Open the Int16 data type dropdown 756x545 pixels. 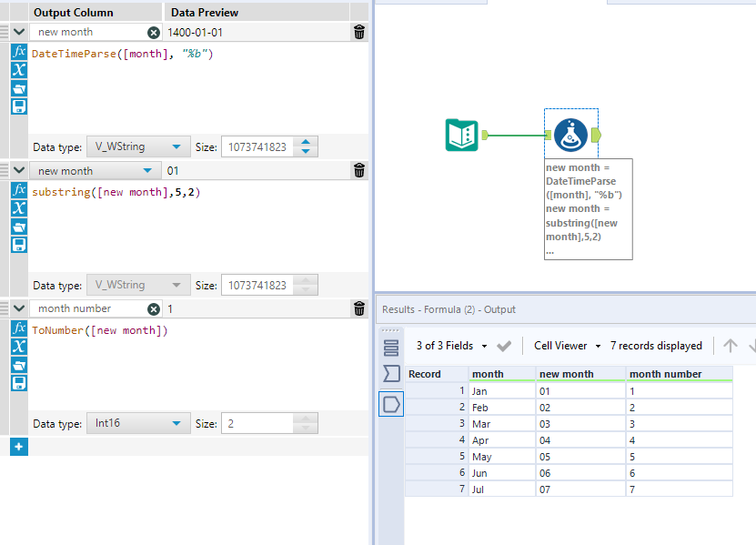[x=176, y=424]
